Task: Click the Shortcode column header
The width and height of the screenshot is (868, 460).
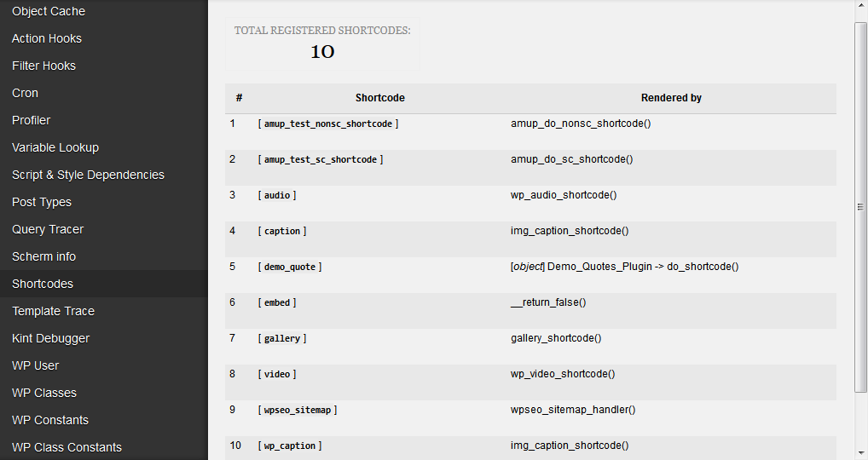Action: tap(379, 98)
